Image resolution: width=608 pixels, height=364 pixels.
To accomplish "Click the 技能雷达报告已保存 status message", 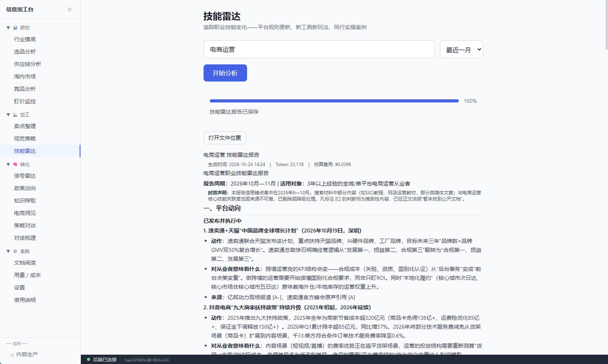I will 234,112.
